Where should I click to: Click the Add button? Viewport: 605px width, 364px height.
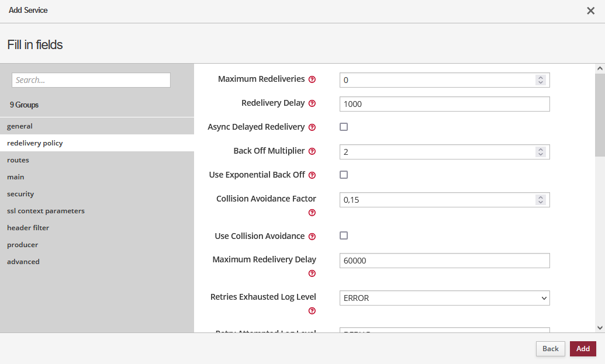tap(583, 349)
